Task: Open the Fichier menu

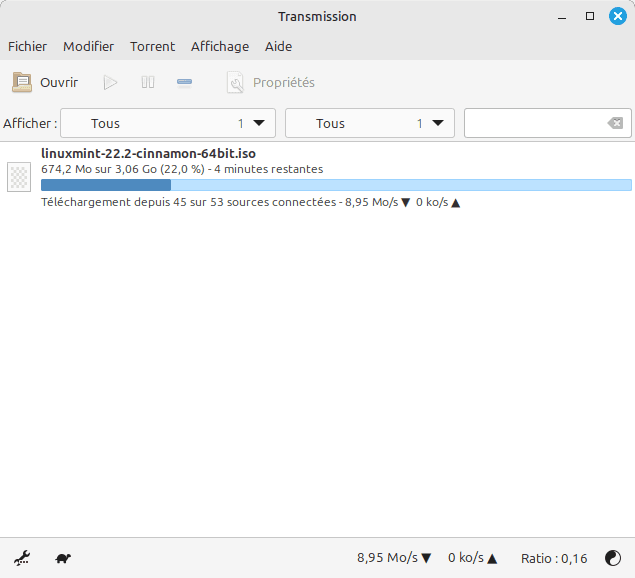Action: pos(28,46)
